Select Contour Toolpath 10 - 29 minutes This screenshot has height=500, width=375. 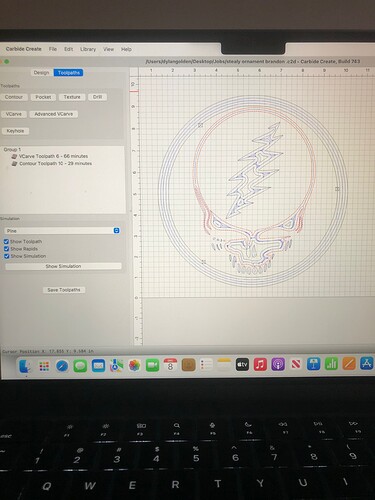(x=55, y=164)
